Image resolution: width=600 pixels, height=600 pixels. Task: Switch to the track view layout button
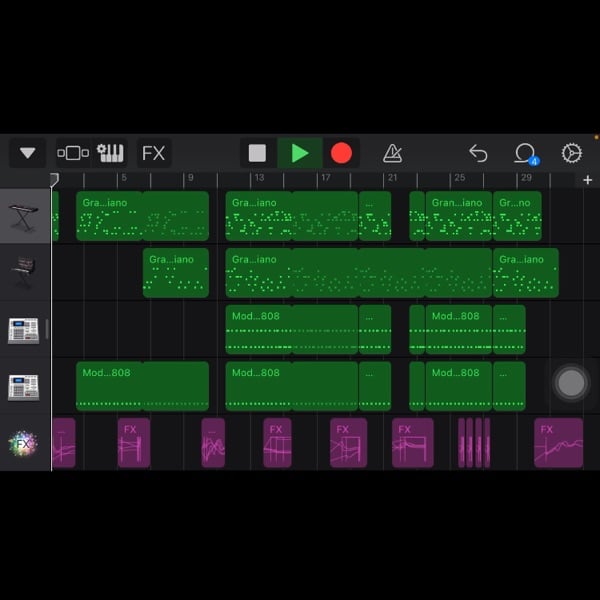click(73, 153)
